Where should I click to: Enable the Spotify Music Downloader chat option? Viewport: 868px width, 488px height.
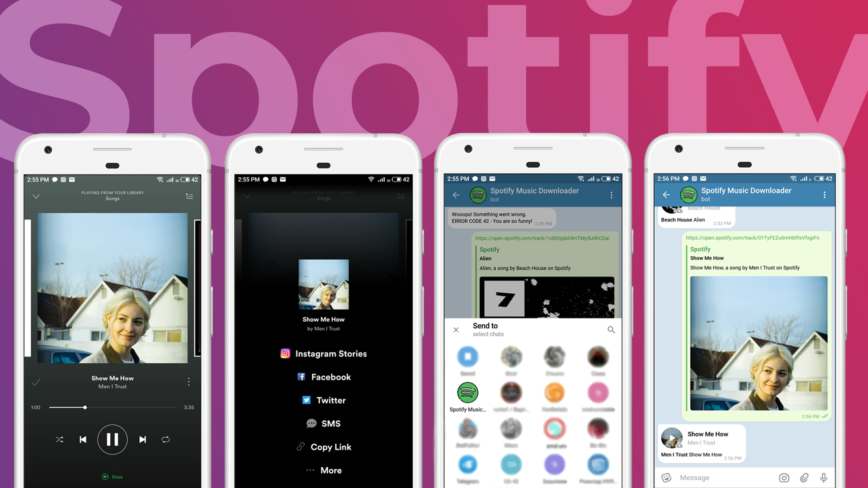[x=468, y=395]
